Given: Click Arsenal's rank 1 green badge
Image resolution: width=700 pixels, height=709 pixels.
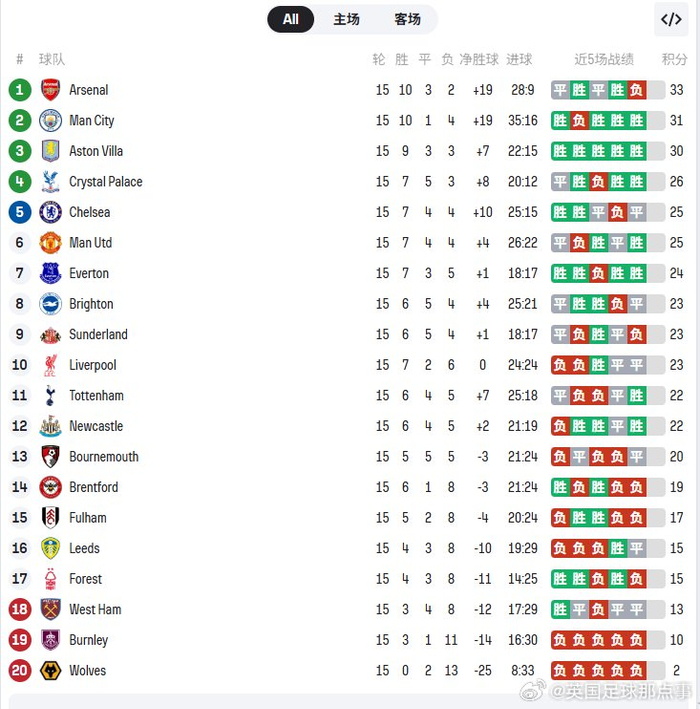Looking at the screenshot, I should pyautogui.click(x=20, y=90).
